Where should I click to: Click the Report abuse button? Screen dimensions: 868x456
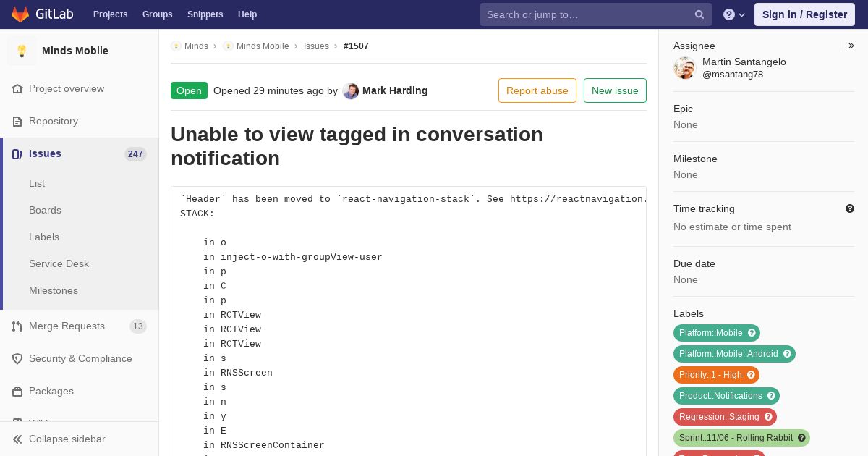click(537, 90)
